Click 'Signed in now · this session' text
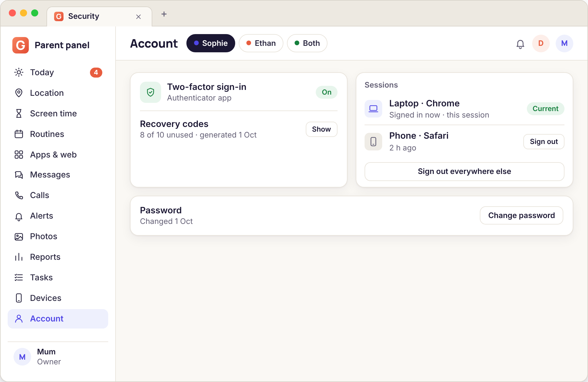 point(439,115)
